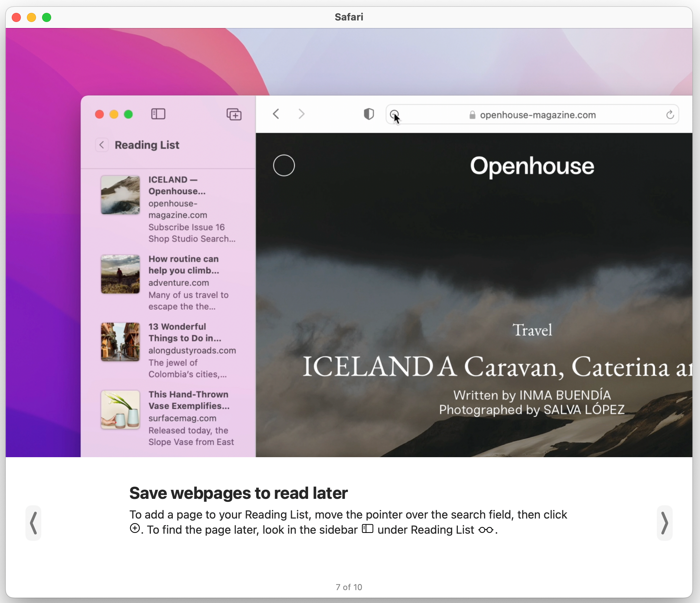Toggle the sidebar icon in the illustrated Safari window

(x=158, y=114)
